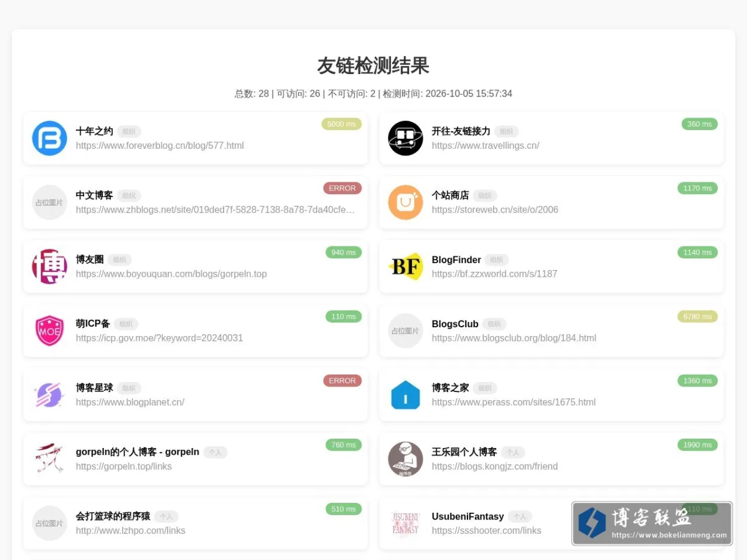747x560 pixels.
Task: Open the boyouquan.com gorpeln.top link
Action: click(x=171, y=274)
